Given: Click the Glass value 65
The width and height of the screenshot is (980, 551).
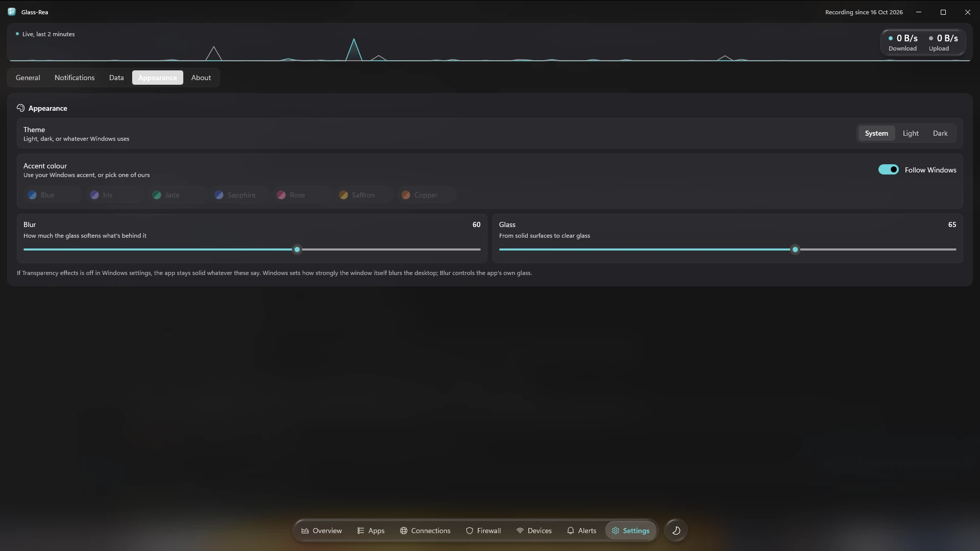Looking at the screenshot, I should point(952,224).
